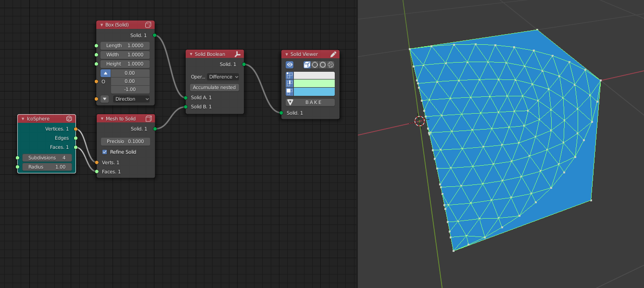
Task: Click the Solid B. 1 input socket
Action: pyautogui.click(x=186, y=106)
